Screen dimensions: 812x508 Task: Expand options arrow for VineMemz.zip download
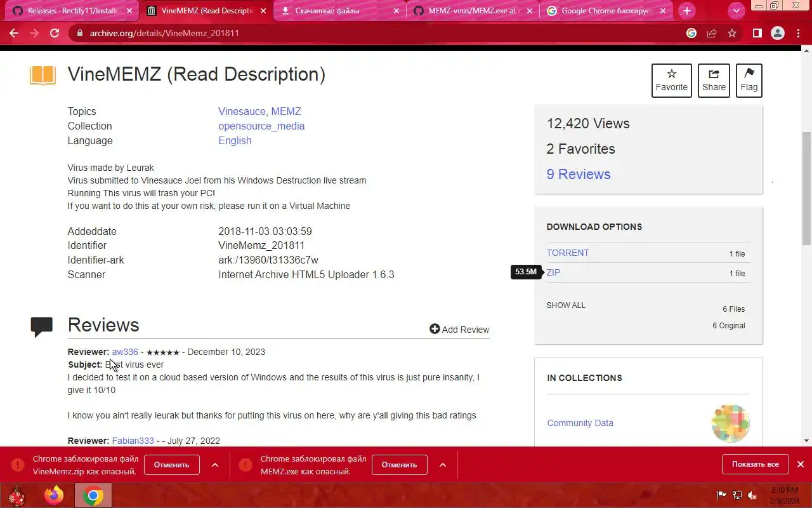pos(215,465)
